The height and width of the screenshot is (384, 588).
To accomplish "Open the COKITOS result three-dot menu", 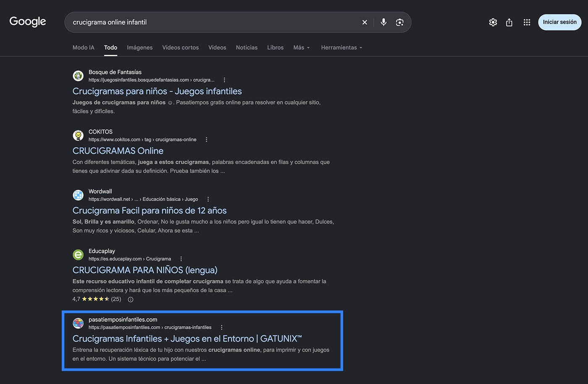I will click(x=206, y=139).
